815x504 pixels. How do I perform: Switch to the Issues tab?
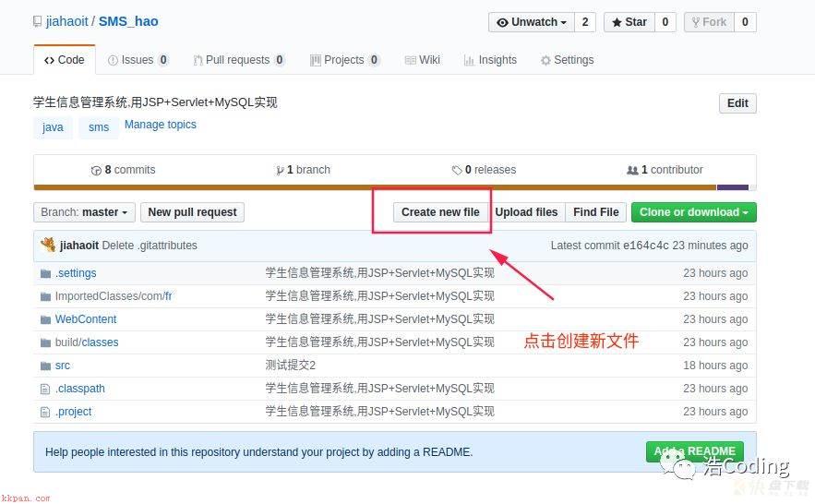click(x=138, y=60)
